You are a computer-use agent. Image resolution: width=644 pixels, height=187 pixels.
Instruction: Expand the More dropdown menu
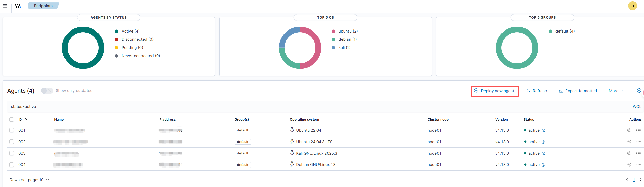point(617,91)
